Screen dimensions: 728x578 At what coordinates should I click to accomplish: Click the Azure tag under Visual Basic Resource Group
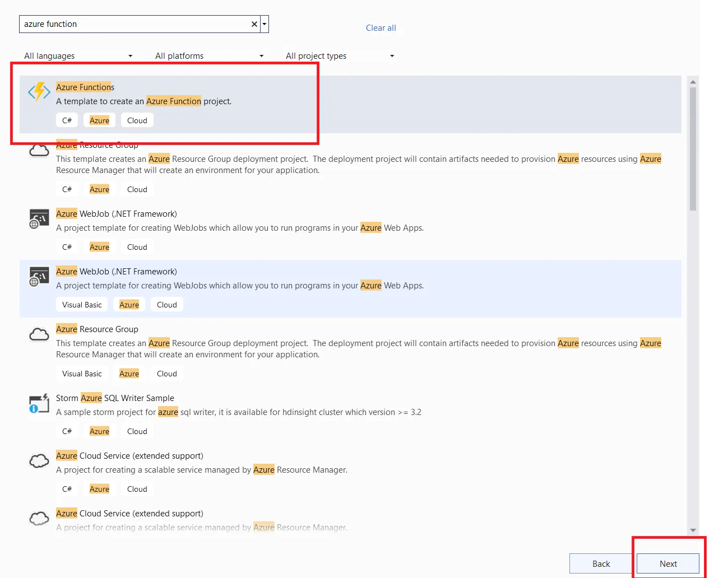(129, 374)
